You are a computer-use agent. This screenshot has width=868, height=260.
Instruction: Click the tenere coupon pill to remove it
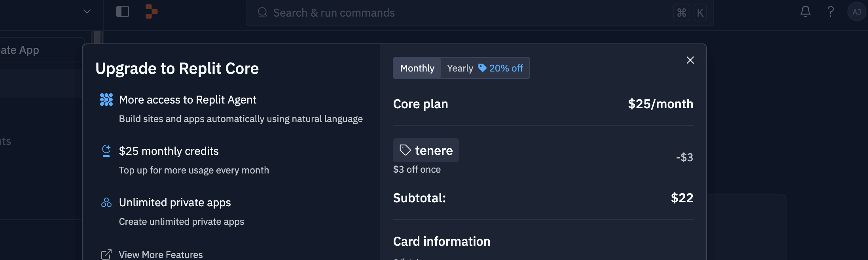coord(426,150)
